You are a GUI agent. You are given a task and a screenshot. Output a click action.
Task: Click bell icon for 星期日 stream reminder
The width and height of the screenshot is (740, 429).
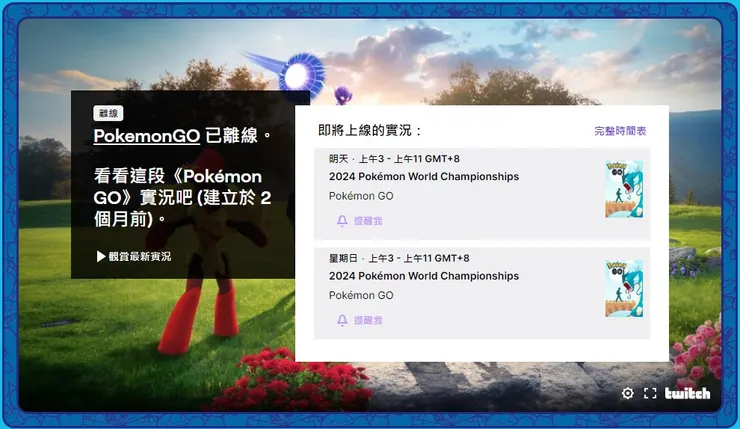pyautogui.click(x=342, y=320)
